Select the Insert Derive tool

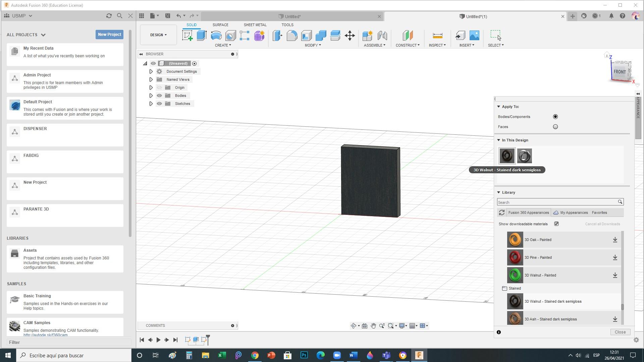(460, 36)
